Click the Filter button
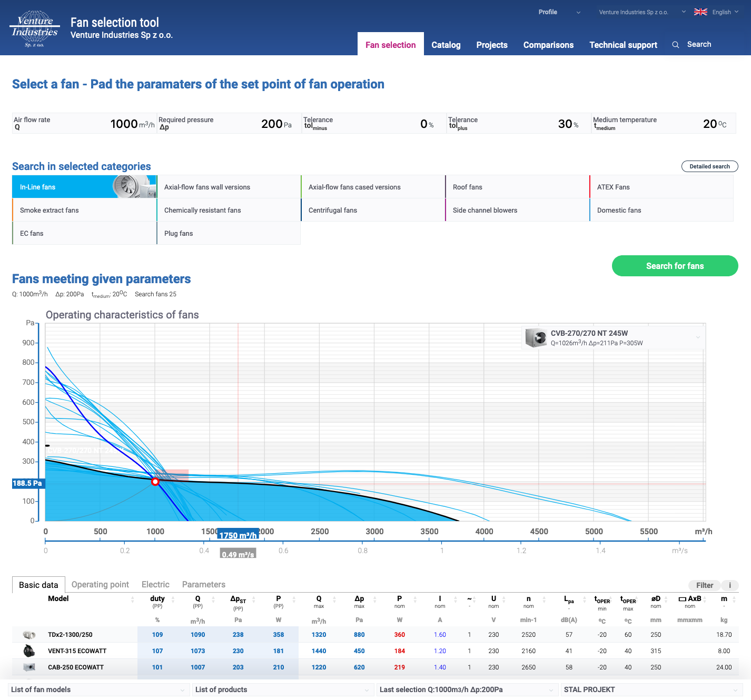The image size is (751, 700). pyautogui.click(x=705, y=585)
